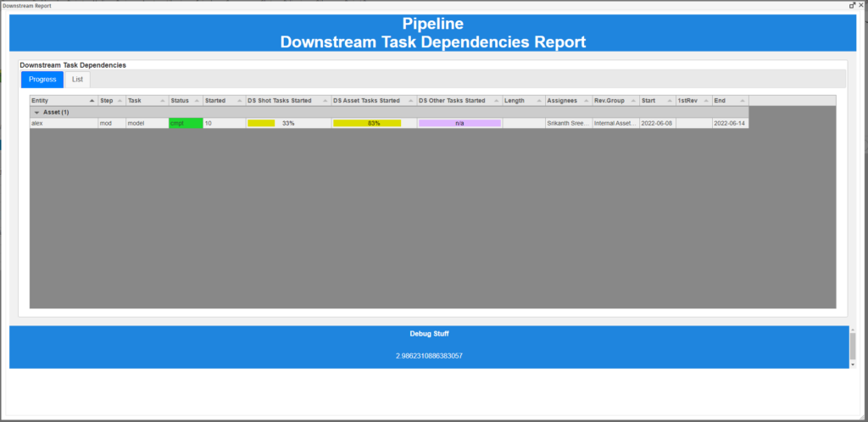
Task: Click the End column sort arrow
Action: click(742, 101)
